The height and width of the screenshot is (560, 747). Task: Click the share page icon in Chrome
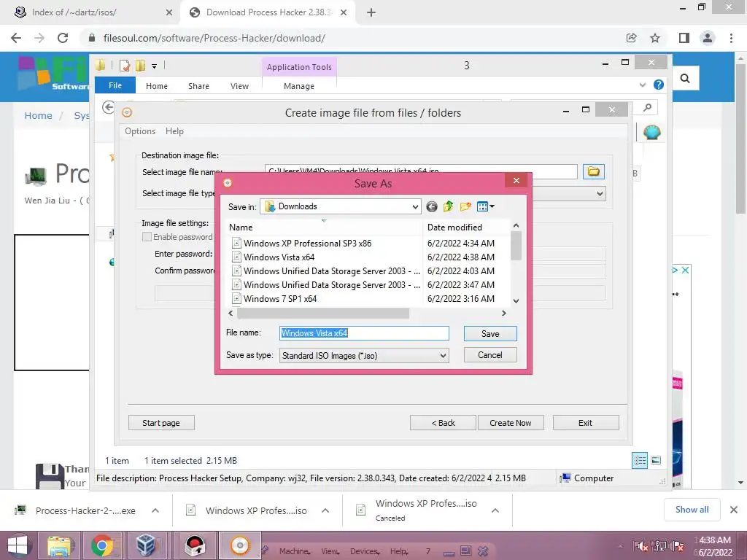632,38
